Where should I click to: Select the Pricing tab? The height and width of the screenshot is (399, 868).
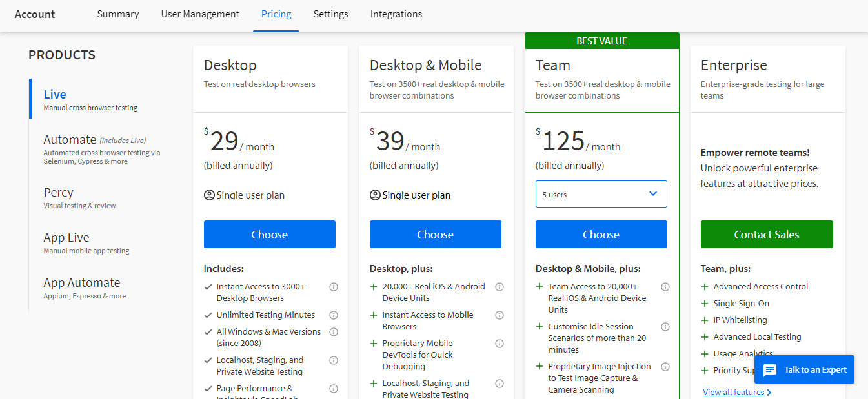pos(276,14)
